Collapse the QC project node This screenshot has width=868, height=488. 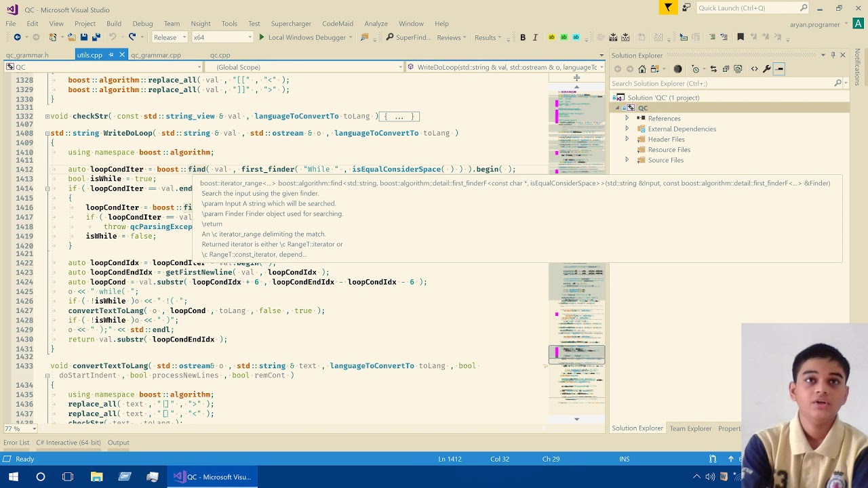pos(618,108)
